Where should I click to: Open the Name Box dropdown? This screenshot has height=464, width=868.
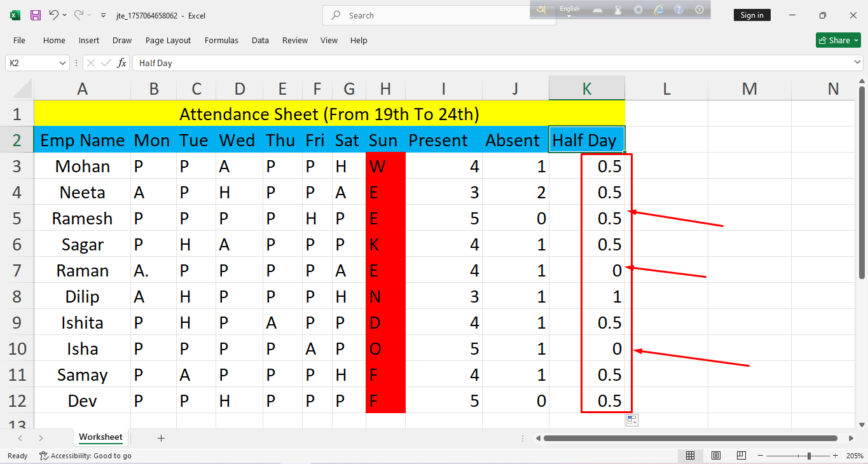click(x=63, y=63)
